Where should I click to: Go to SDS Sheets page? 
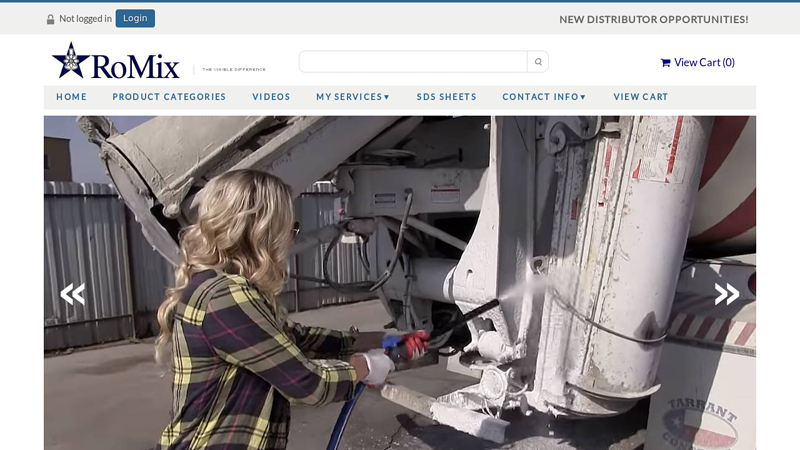(446, 97)
